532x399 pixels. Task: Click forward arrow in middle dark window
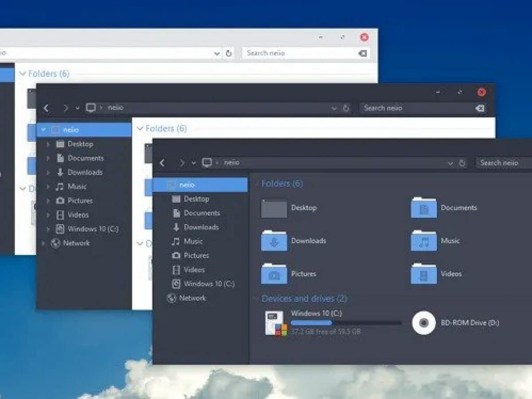[66, 108]
